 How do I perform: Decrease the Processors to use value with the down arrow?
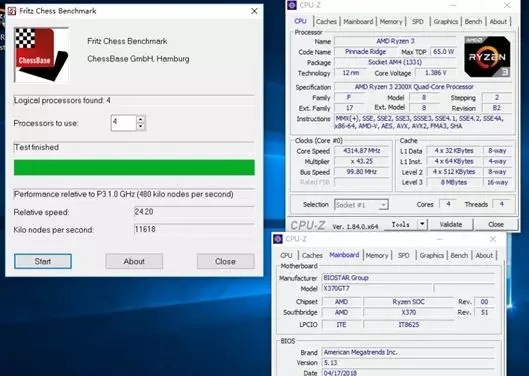click(141, 127)
